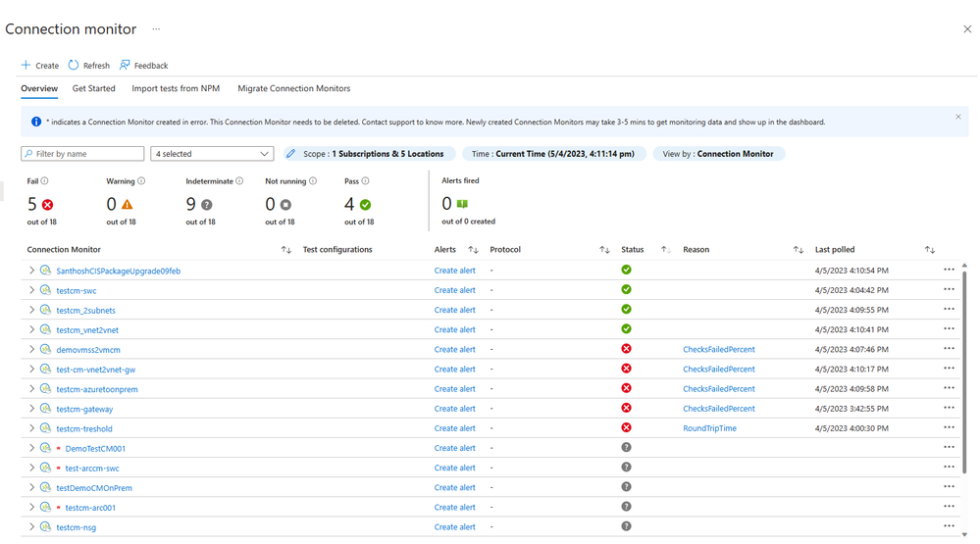This screenshot has width=980, height=544.
Task: Open more options for SanthoshCISPackageUpgrade09feb row
Action: (949, 270)
